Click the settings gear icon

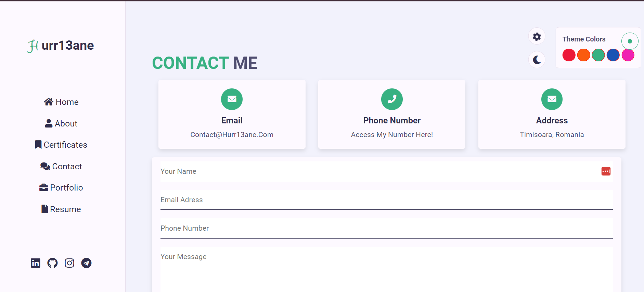coord(537,36)
